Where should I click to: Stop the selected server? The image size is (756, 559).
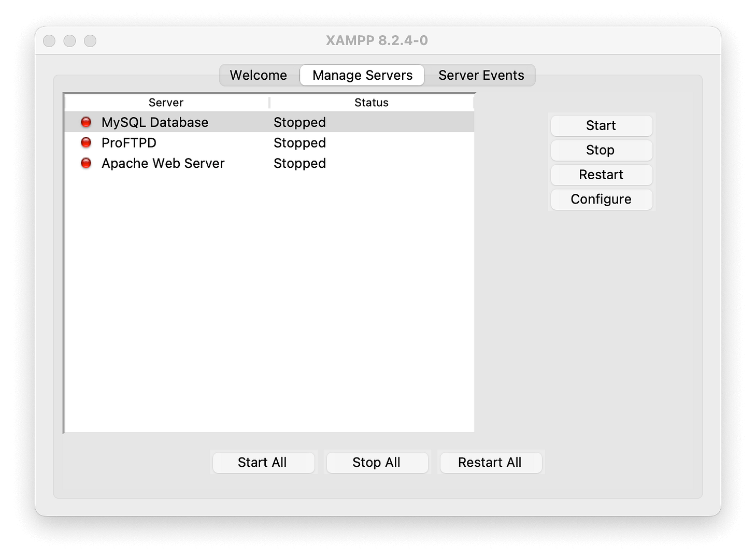601,150
